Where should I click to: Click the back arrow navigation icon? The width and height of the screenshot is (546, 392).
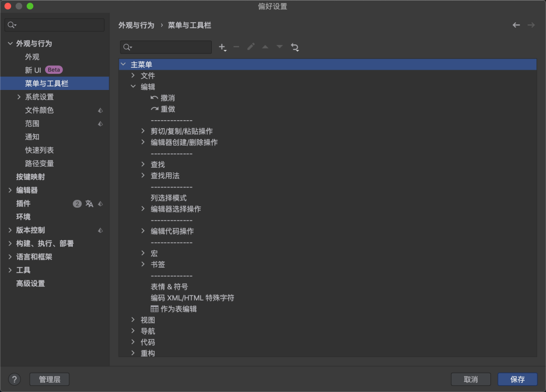coord(516,25)
